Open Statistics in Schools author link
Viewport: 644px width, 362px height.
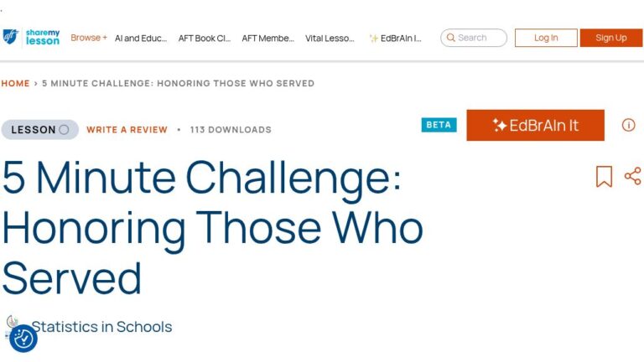coord(101,327)
